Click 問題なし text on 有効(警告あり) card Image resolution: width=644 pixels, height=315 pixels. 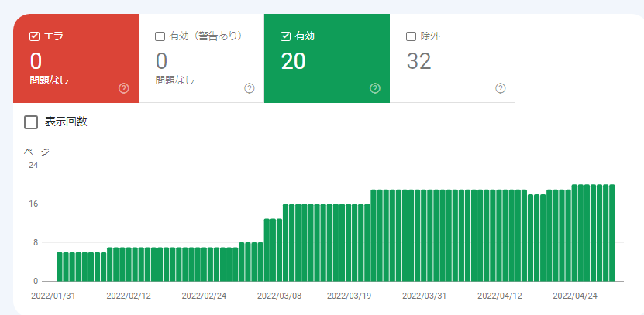174,80
